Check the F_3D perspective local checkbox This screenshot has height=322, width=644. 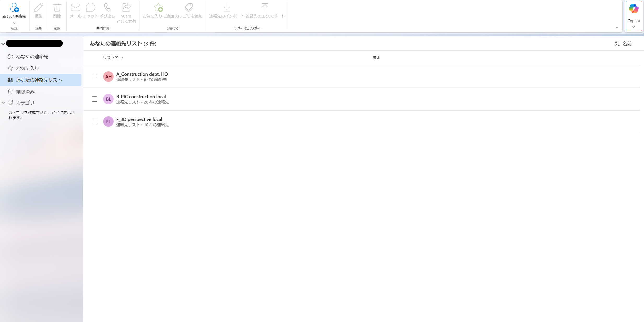[95, 122]
